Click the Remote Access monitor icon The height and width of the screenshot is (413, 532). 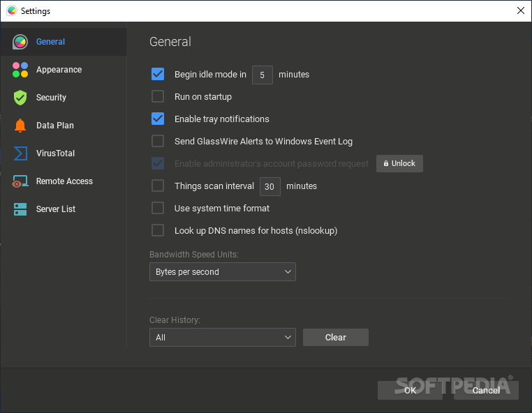(20, 181)
